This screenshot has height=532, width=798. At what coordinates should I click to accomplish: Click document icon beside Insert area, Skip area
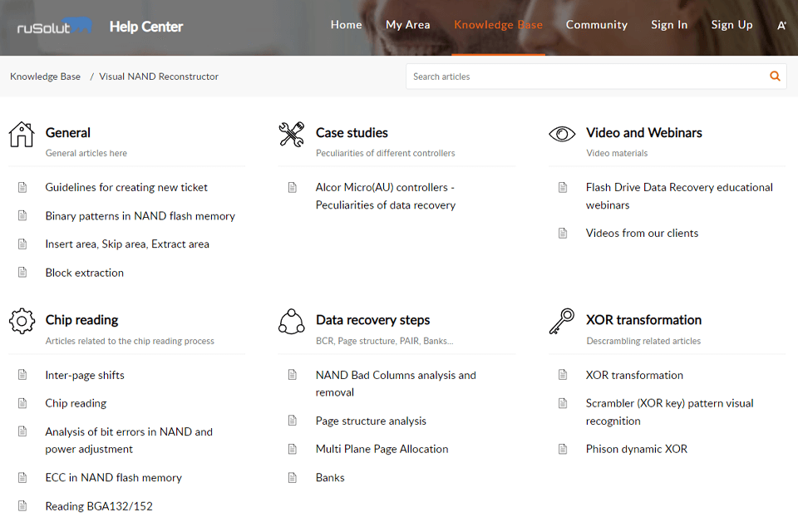point(22,244)
